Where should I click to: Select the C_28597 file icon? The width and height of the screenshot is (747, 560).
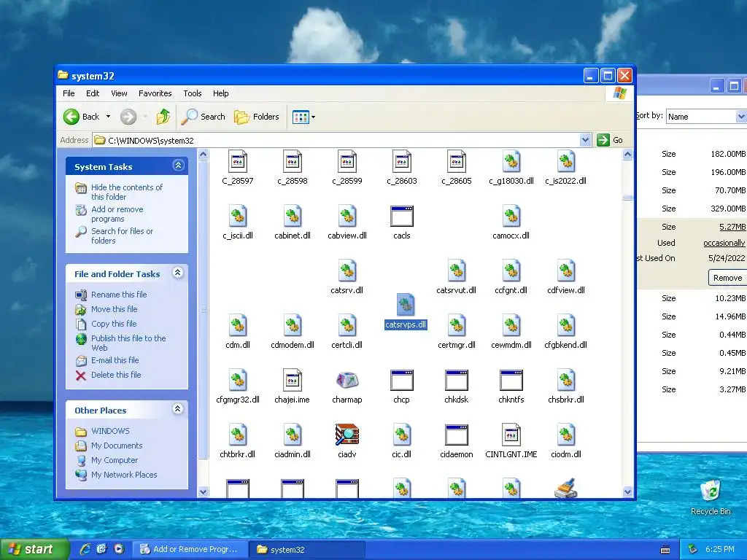click(238, 161)
